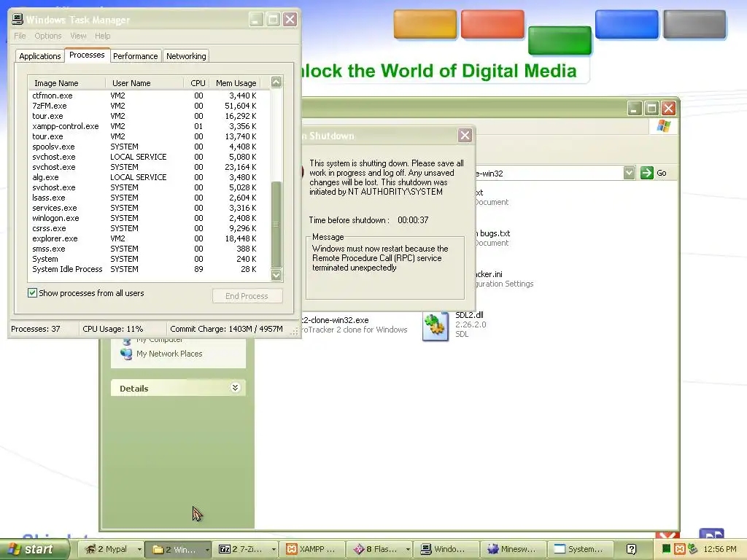Image resolution: width=747 pixels, height=560 pixels.
Task: Switch to the Performance tab
Action: point(135,55)
